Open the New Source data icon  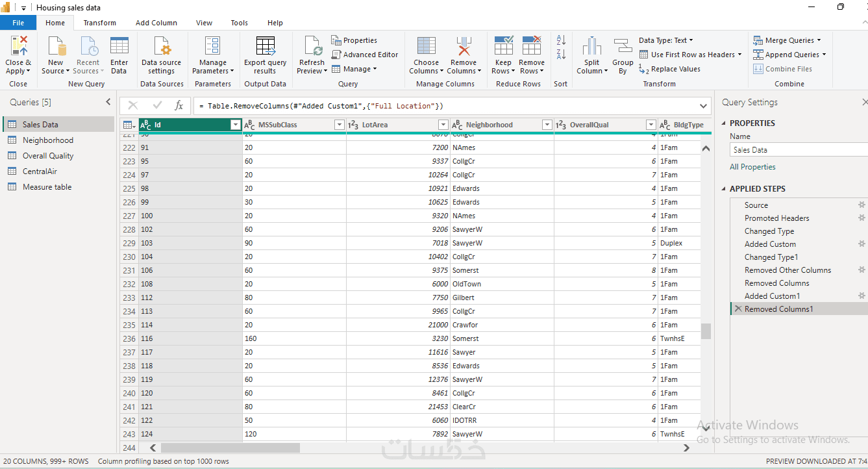coord(56,47)
